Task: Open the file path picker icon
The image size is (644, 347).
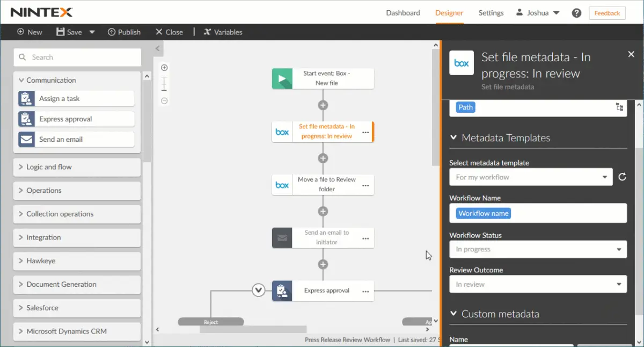Action: [x=620, y=107]
